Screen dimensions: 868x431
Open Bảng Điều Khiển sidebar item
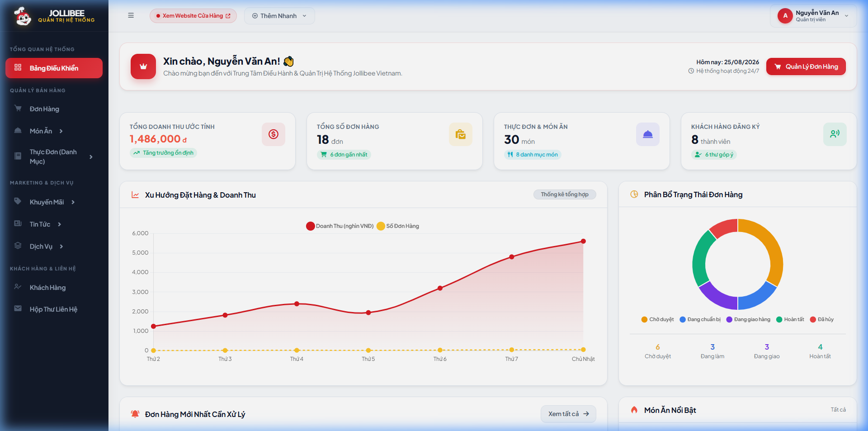(54, 68)
